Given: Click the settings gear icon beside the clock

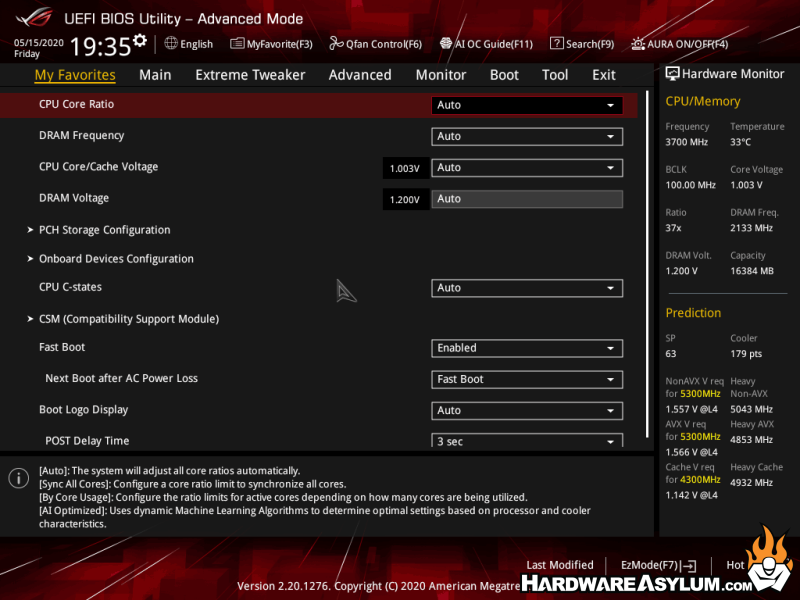Looking at the screenshot, I should (140, 41).
